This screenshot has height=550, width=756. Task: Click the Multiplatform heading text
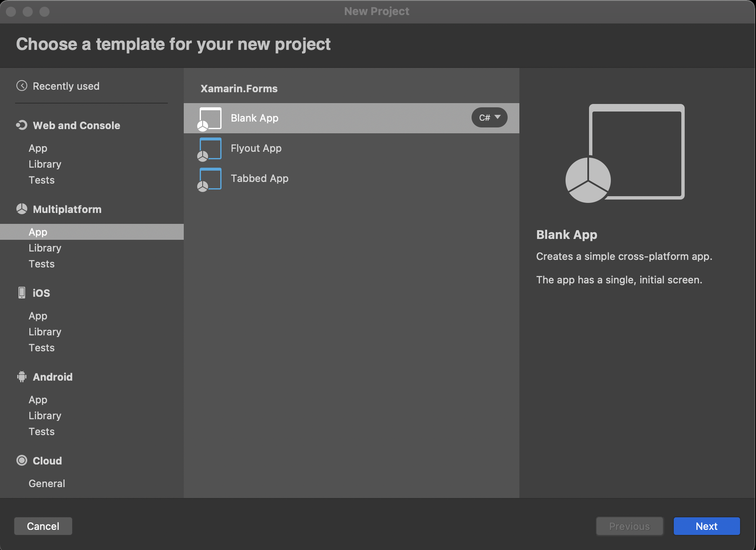click(x=67, y=209)
